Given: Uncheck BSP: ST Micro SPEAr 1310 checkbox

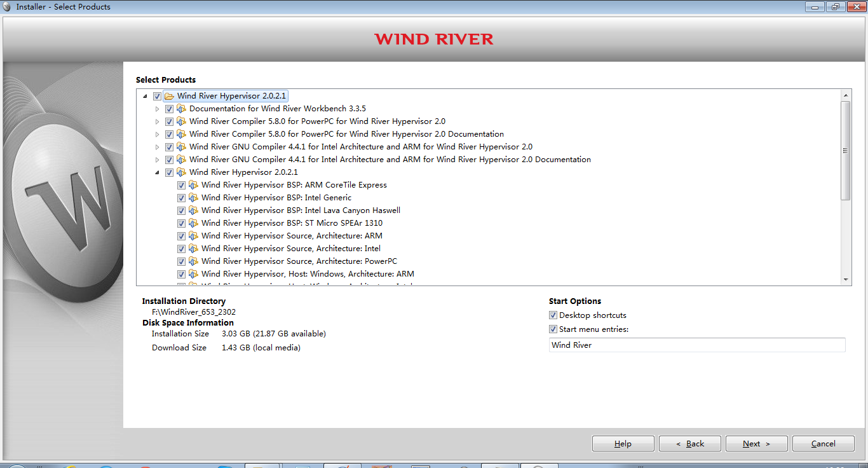Looking at the screenshot, I should (181, 223).
